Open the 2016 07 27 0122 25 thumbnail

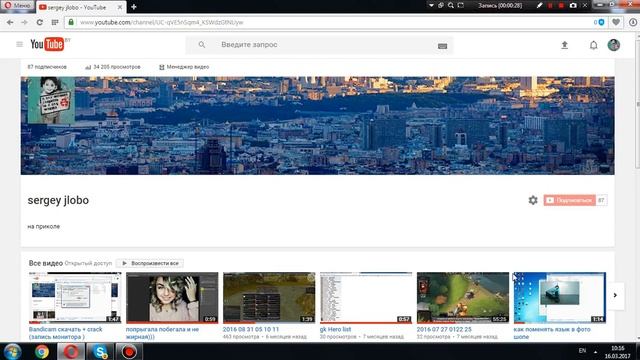(x=463, y=298)
